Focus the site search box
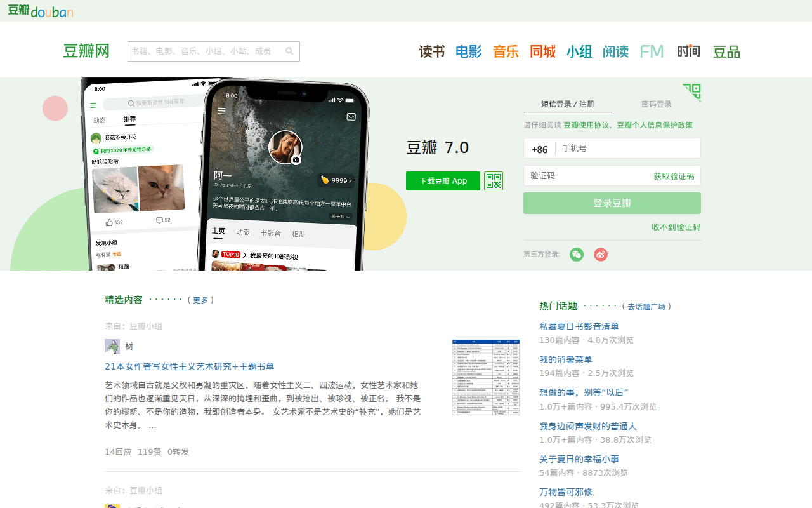812x508 pixels. tap(206, 51)
